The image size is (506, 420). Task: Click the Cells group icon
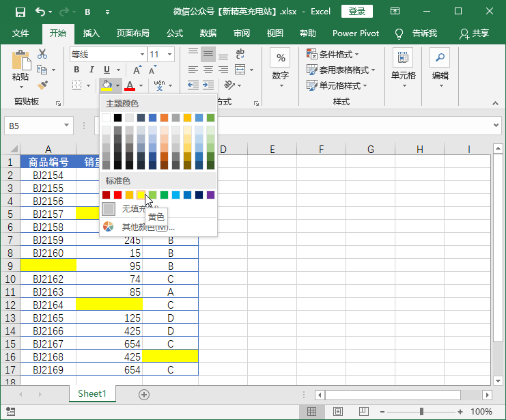(x=403, y=58)
